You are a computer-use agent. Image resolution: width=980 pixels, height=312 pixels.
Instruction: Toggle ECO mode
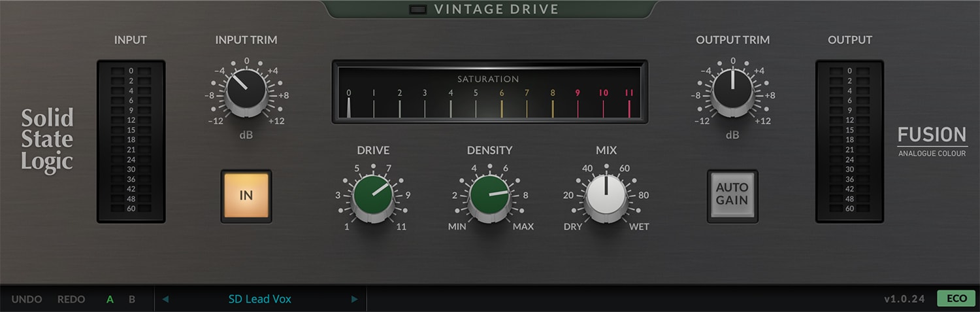(956, 299)
